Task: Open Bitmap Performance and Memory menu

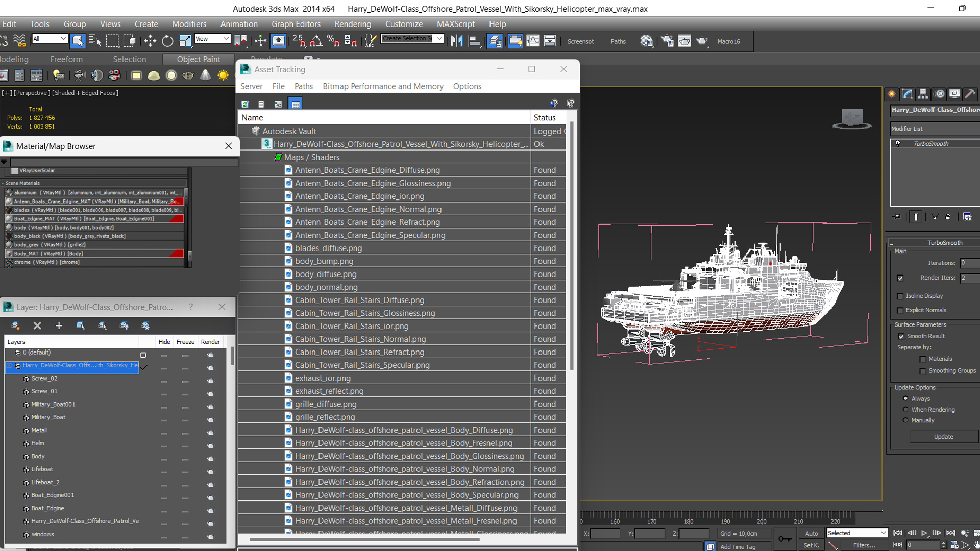Action: coord(383,86)
